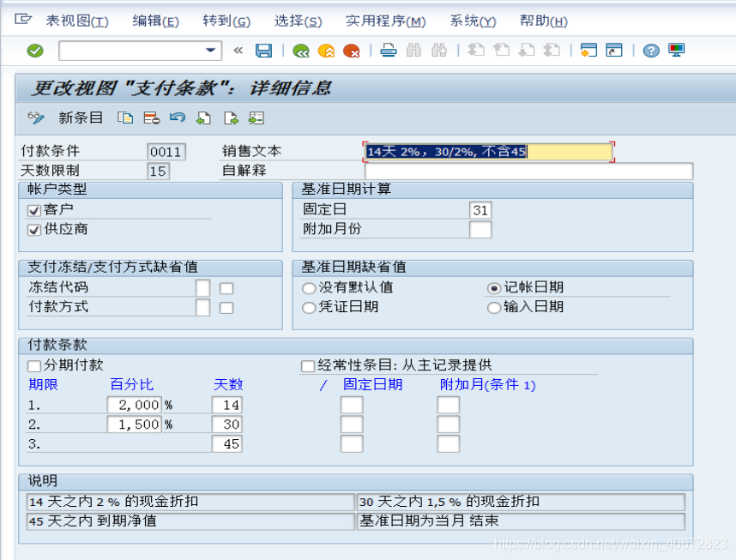The width and height of the screenshot is (736, 560).
Task: Click the Previous Page icon
Action: (501, 50)
